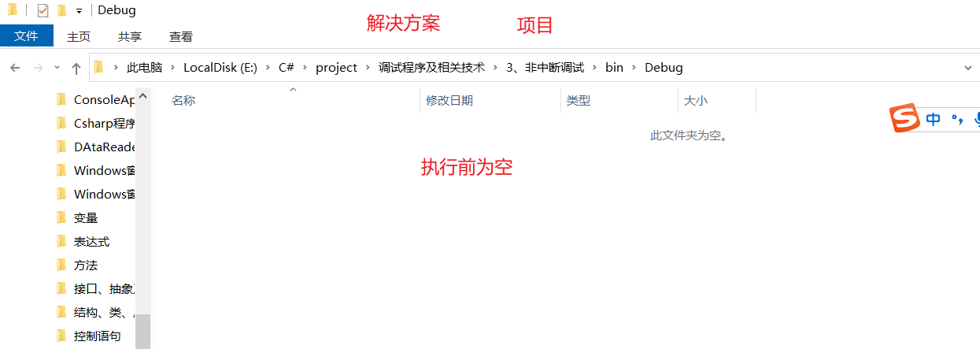Click folder icon beside 控制语句

click(61, 336)
